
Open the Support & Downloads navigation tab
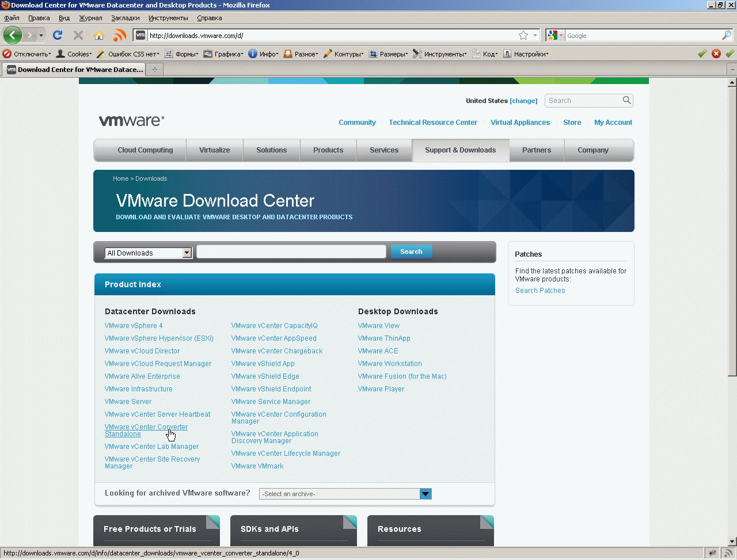click(x=461, y=150)
